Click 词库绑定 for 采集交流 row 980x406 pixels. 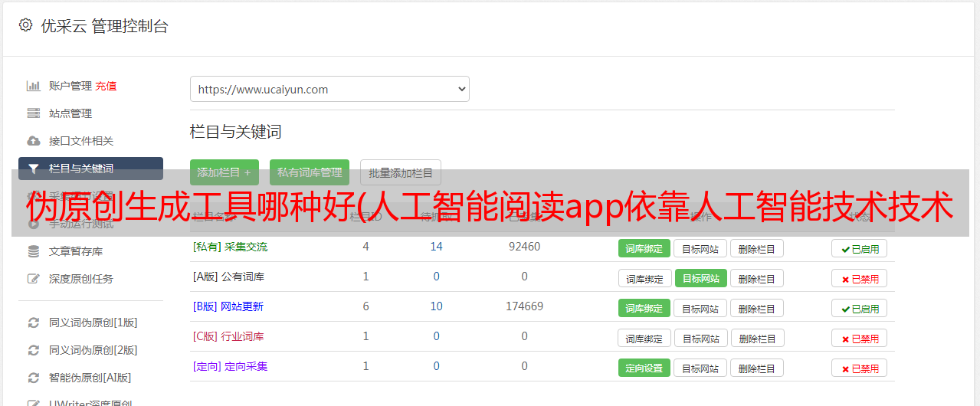pyautogui.click(x=644, y=248)
